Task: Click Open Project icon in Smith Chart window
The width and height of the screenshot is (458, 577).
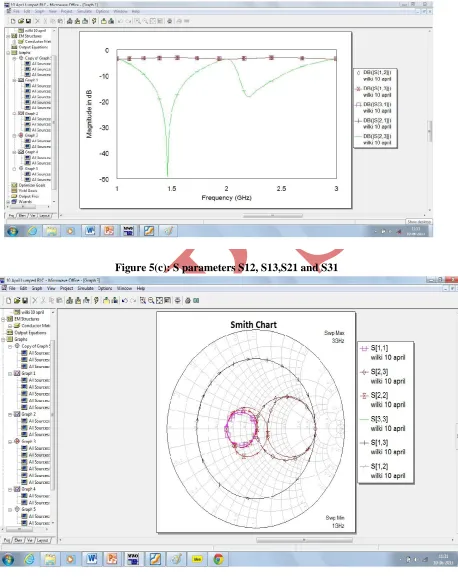Action: tap(17, 301)
